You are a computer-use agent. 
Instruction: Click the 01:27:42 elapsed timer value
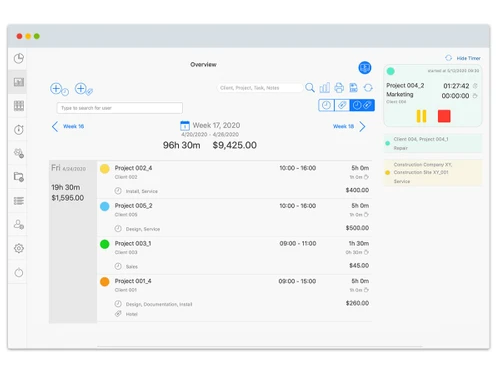click(456, 86)
